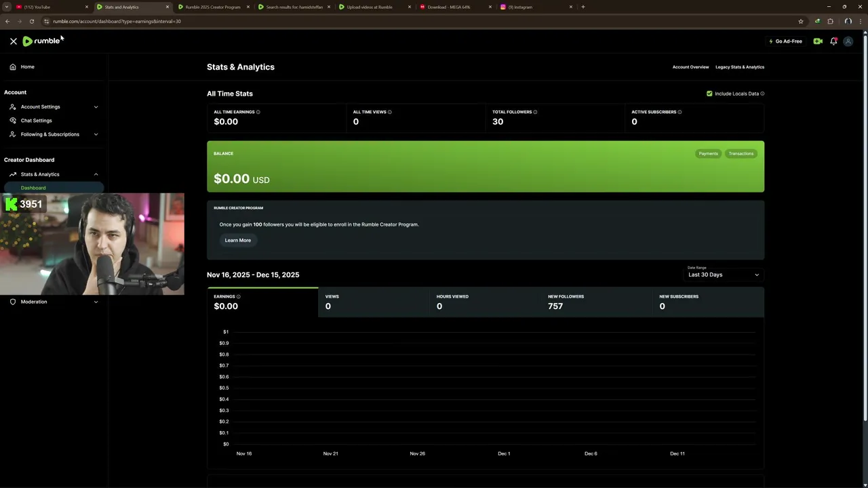
Task: Click the info icon next to Total Followers
Action: point(536,112)
